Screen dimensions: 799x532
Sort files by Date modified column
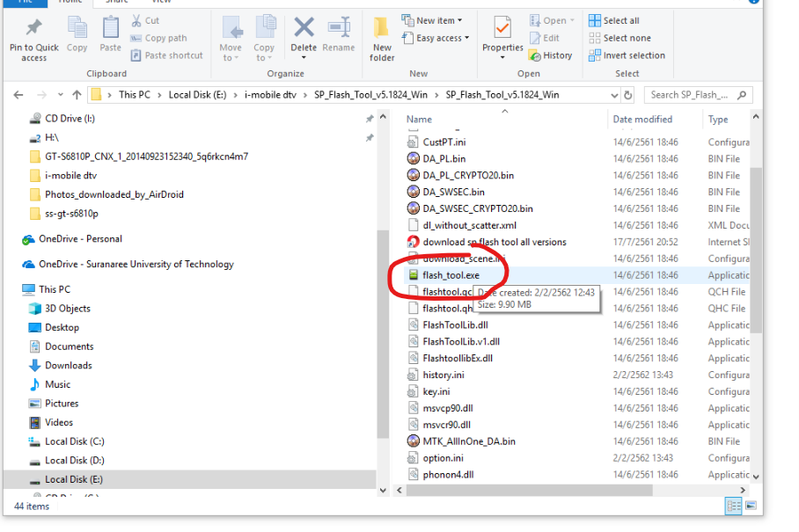coord(642,119)
